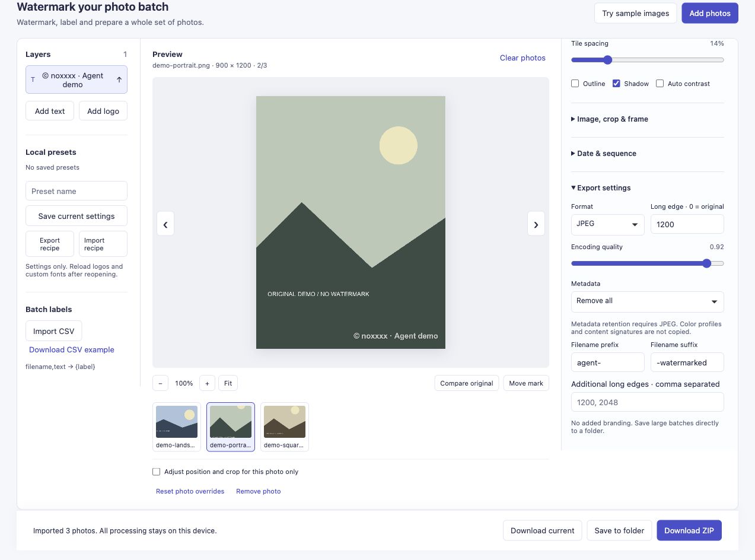
Task: Click Save current settings
Action: tap(77, 216)
